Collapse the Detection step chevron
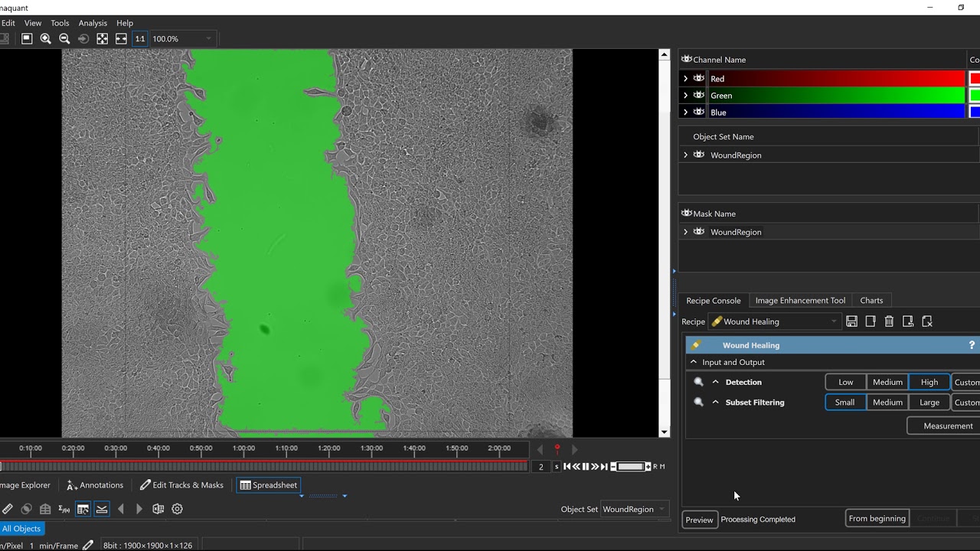 716,382
